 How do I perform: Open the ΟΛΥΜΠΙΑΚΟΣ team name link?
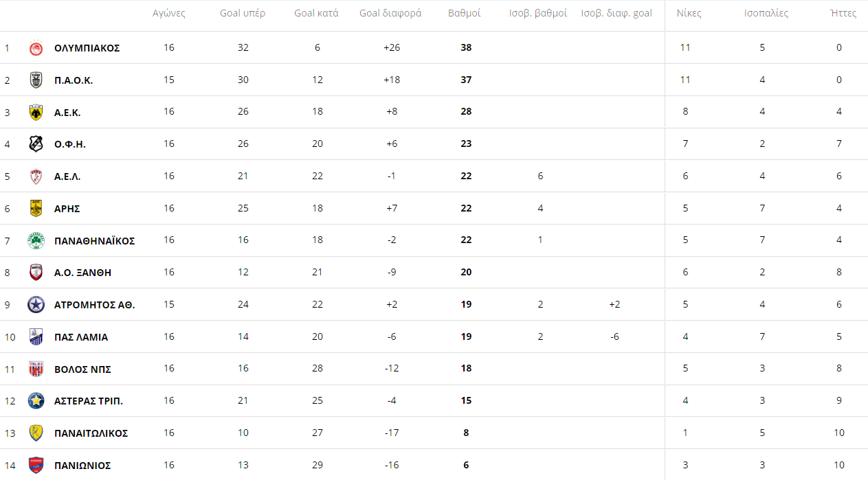point(87,48)
